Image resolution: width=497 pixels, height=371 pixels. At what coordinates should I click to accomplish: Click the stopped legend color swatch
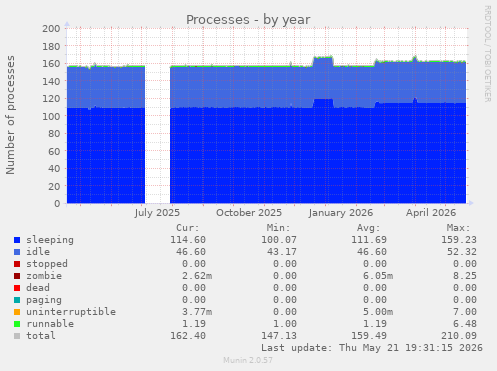pos(17,264)
